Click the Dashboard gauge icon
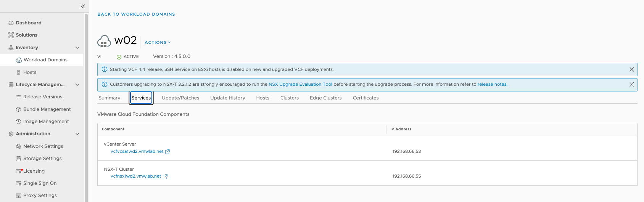 tap(11, 23)
